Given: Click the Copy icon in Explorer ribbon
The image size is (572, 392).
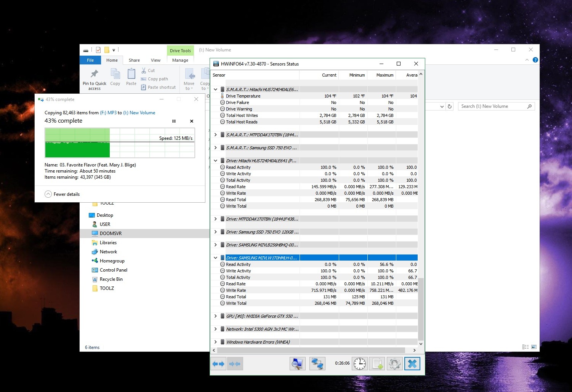Looking at the screenshot, I should click(115, 77).
